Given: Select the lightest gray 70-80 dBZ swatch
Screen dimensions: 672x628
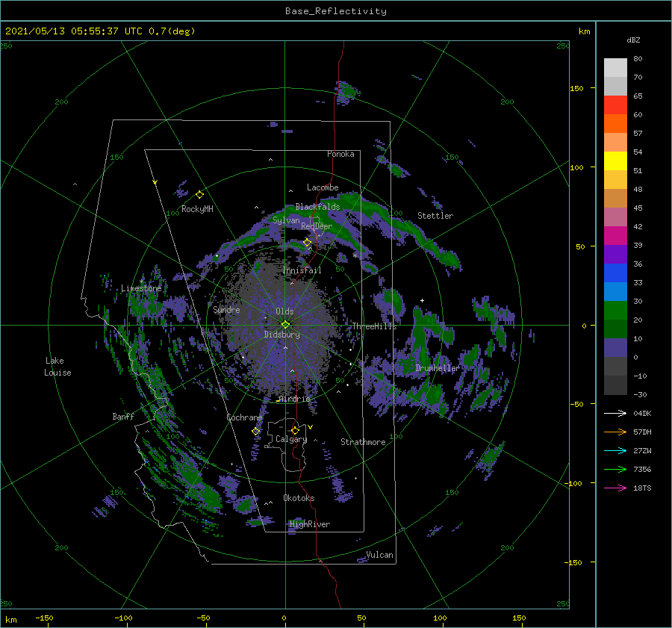Looking at the screenshot, I should 615,68.
